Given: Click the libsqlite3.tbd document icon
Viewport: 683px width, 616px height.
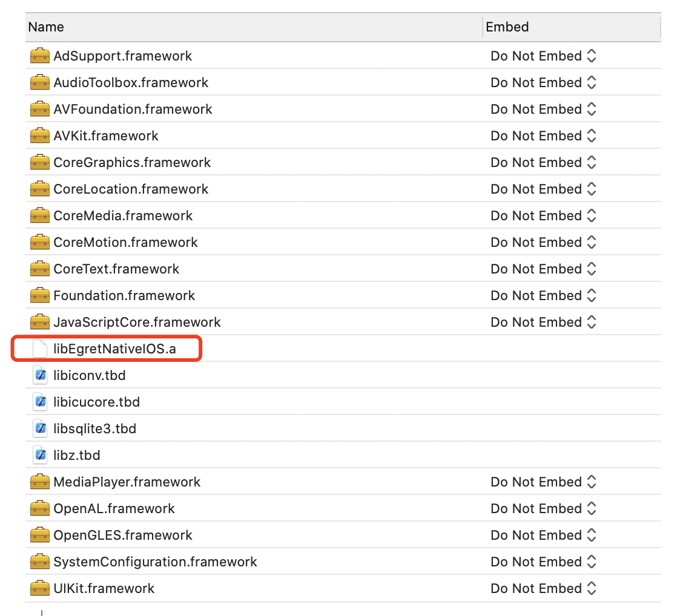Looking at the screenshot, I should [39, 429].
